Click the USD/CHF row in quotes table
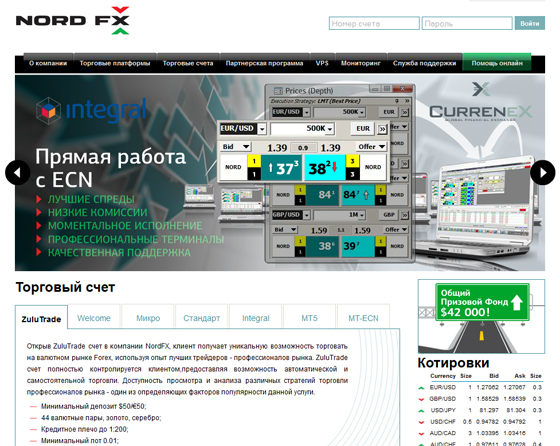560x446 pixels. click(480, 422)
